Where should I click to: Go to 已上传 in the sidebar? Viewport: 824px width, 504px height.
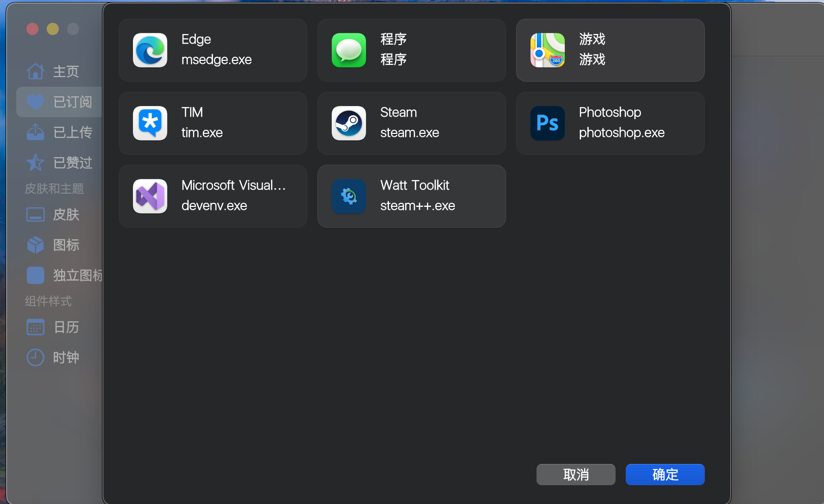tap(59, 132)
